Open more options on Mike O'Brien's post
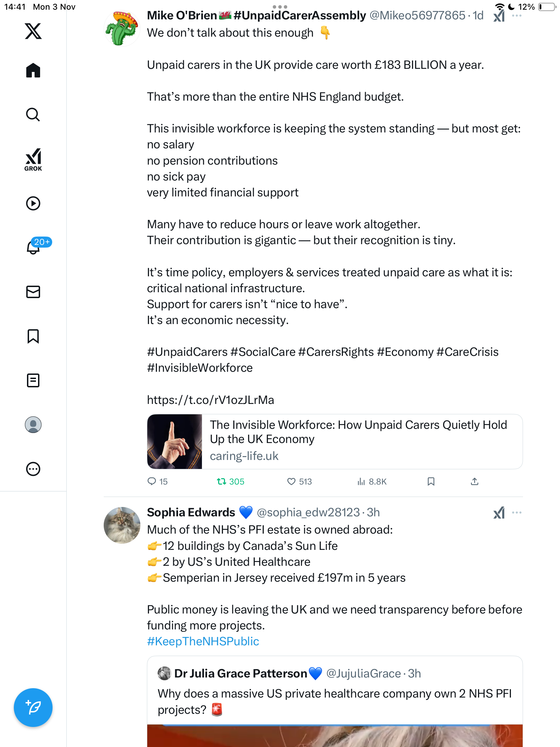 (517, 16)
